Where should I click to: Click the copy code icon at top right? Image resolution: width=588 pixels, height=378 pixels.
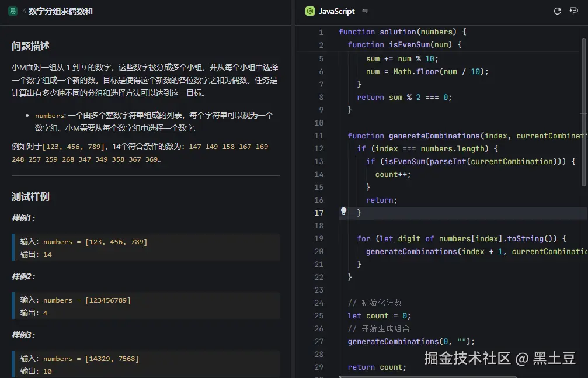574,11
